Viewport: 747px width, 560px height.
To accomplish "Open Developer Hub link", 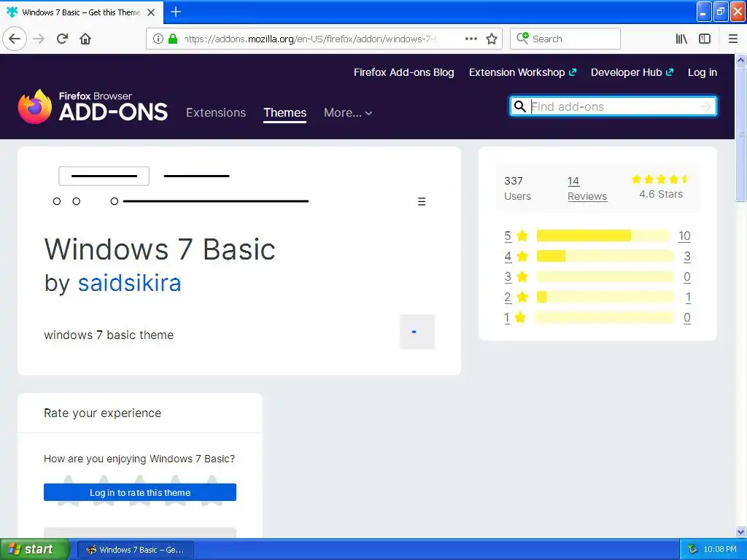I will [632, 72].
